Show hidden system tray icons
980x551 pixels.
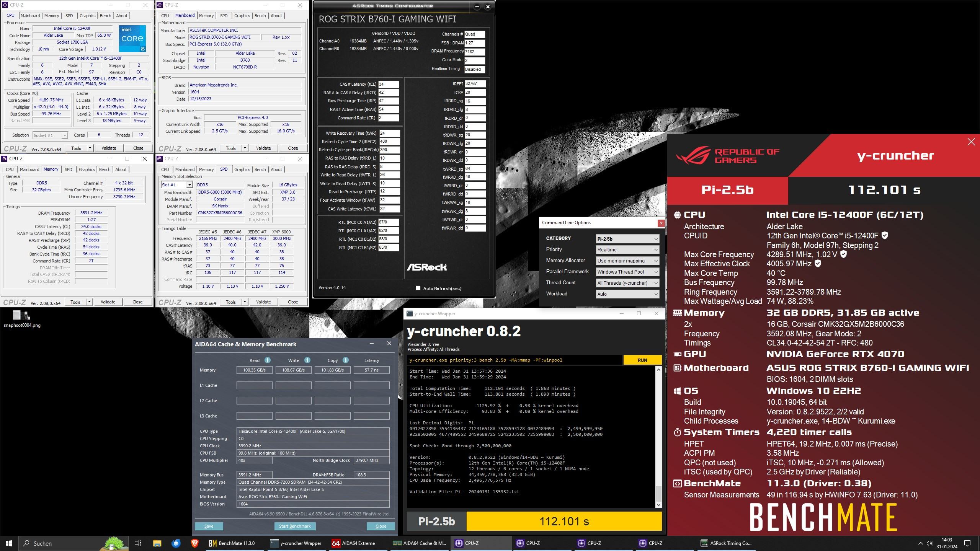pos(920,543)
